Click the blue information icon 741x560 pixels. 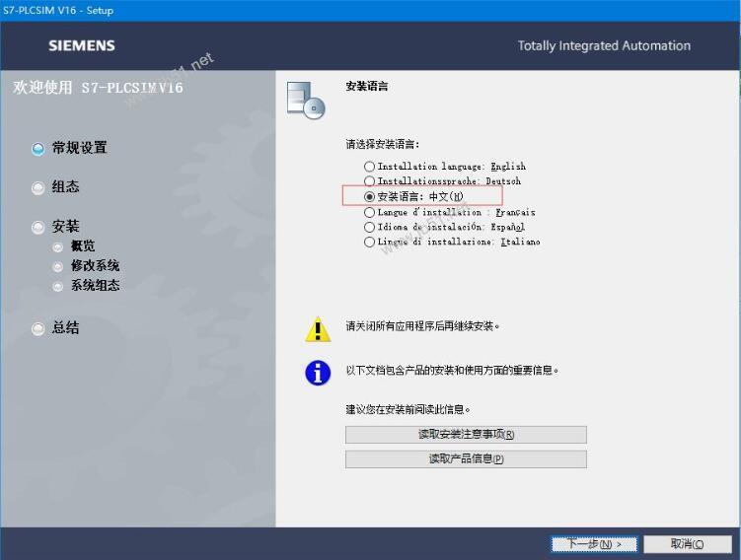318,373
